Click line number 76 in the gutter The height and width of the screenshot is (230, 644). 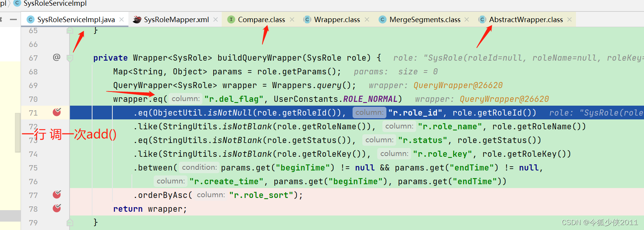coord(33,182)
